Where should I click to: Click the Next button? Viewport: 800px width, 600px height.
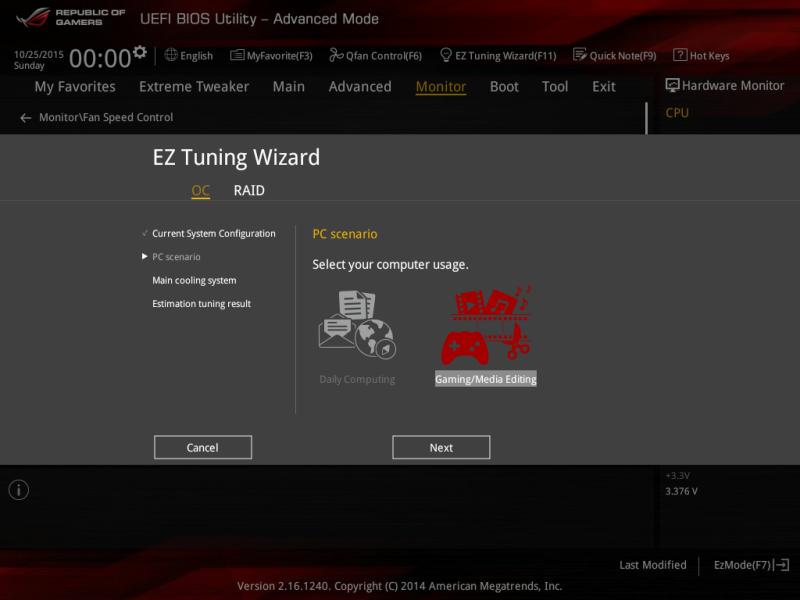click(441, 447)
